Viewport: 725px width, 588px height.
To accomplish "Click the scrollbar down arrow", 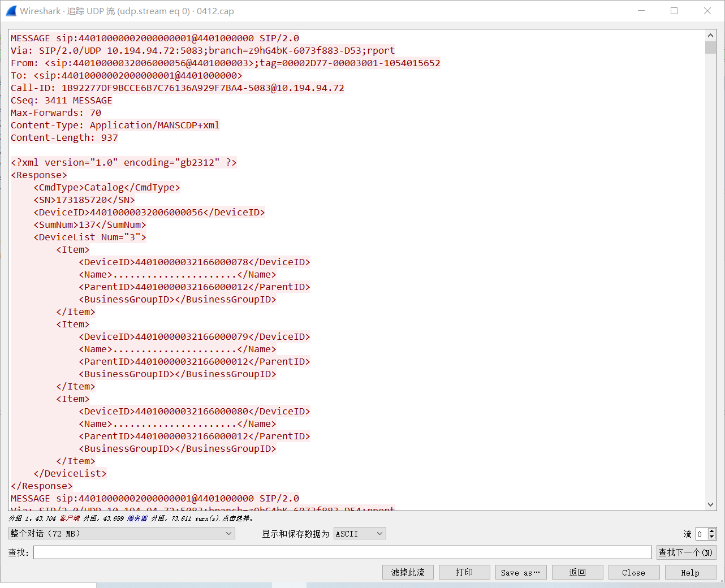I will 711,504.
